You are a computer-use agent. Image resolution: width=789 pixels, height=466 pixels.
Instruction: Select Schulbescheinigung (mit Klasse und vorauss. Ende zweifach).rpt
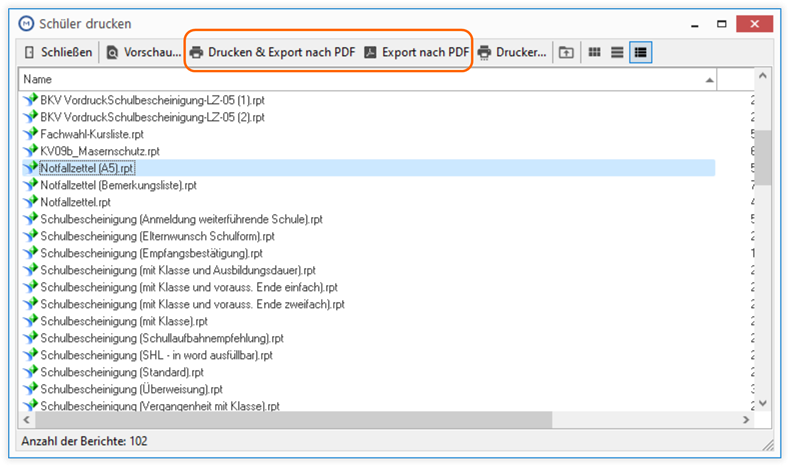(193, 304)
